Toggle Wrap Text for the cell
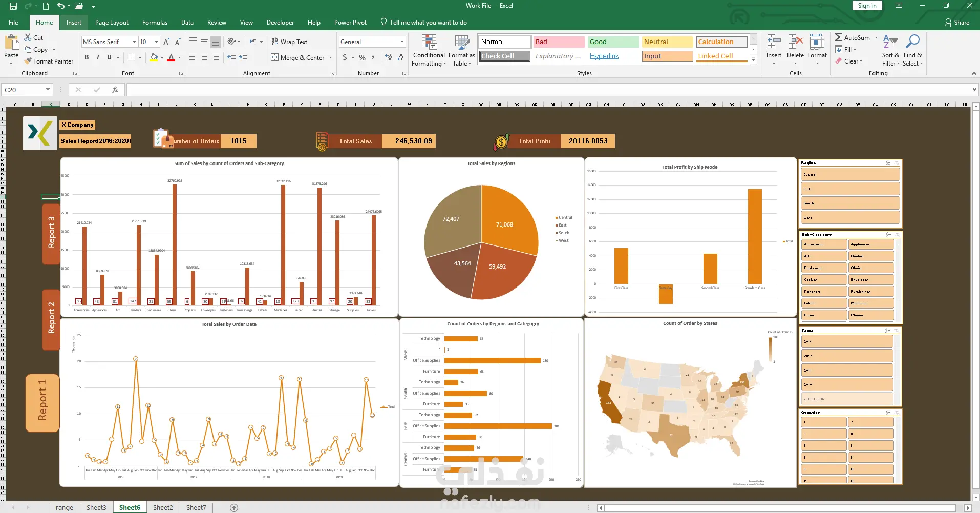980x513 pixels. (x=289, y=42)
